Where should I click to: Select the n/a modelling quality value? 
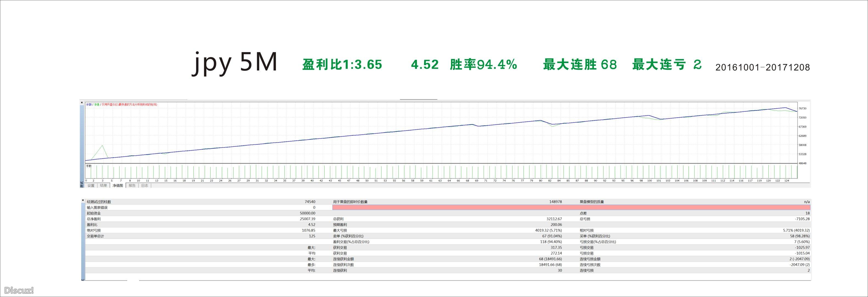[807, 202]
